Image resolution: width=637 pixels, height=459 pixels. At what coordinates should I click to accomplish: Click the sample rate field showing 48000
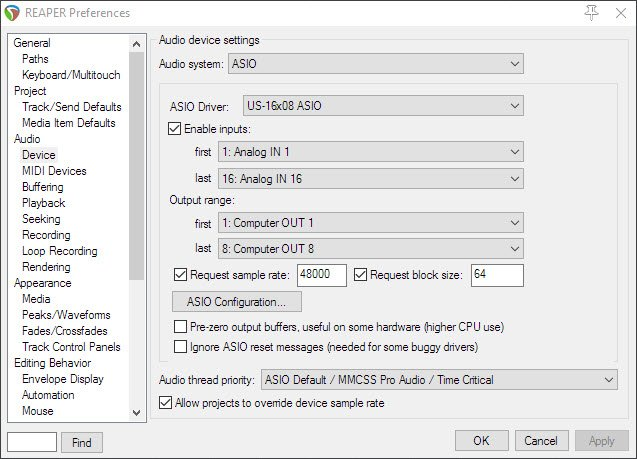coord(322,275)
